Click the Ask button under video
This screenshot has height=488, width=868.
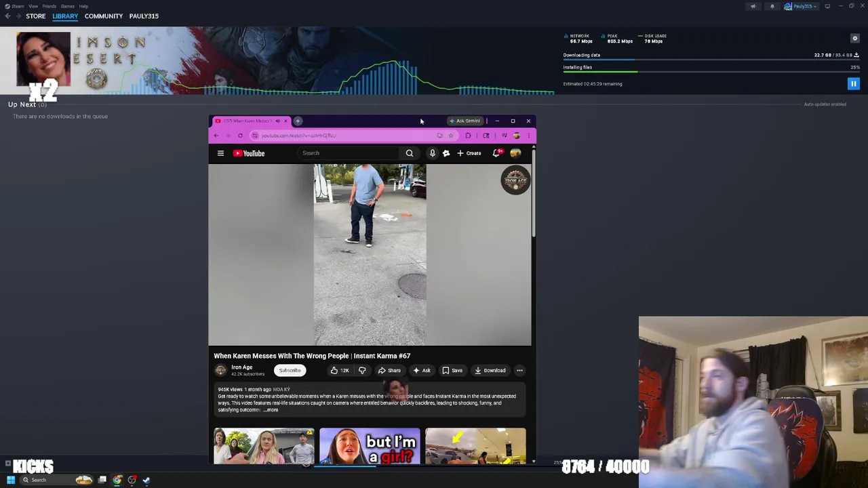pos(421,371)
